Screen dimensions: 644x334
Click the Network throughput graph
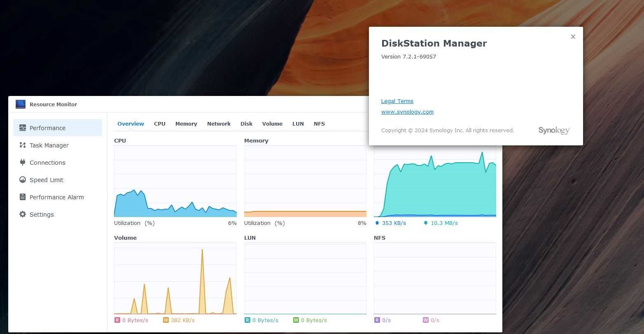pos(435,181)
